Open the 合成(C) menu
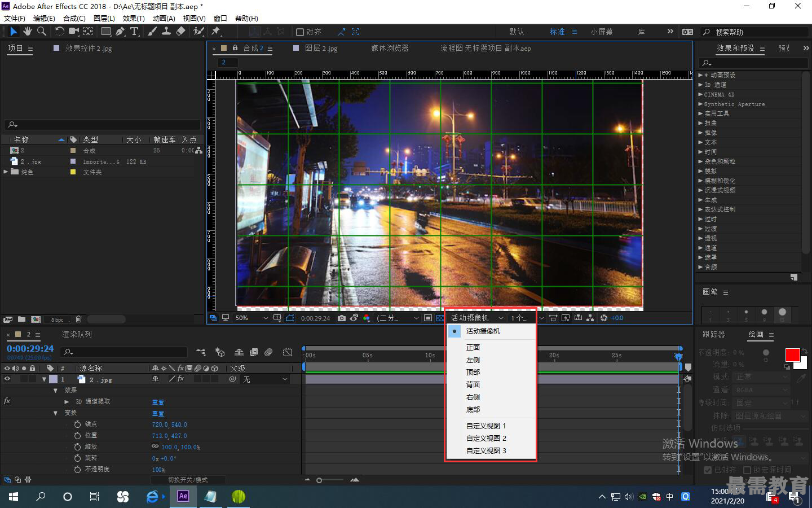Image resolution: width=812 pixels, height=508 pixels. pos(74,18)
